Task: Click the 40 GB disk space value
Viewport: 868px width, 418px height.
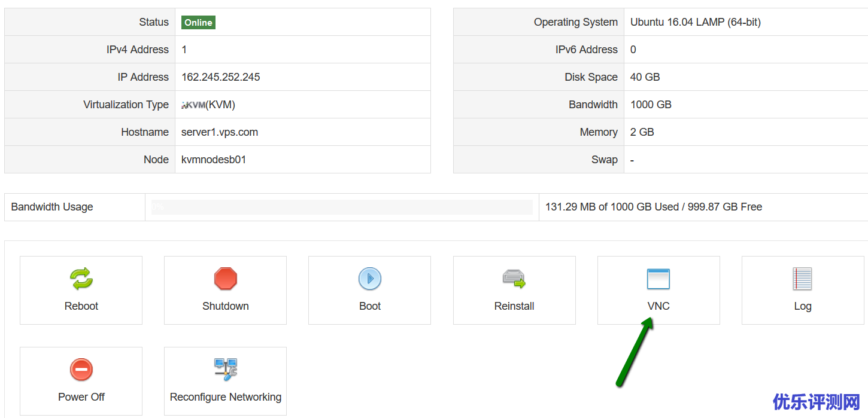Action: [x=645, y=77]
